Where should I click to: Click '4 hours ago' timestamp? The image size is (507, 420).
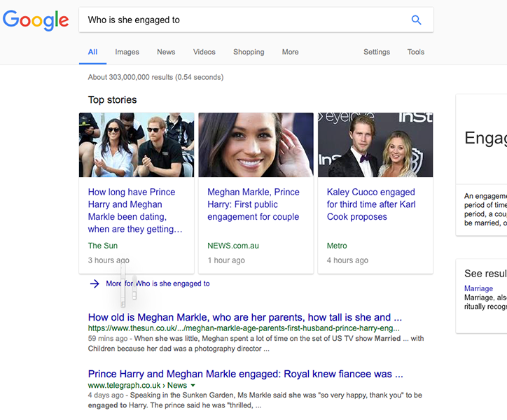[347, 260]
